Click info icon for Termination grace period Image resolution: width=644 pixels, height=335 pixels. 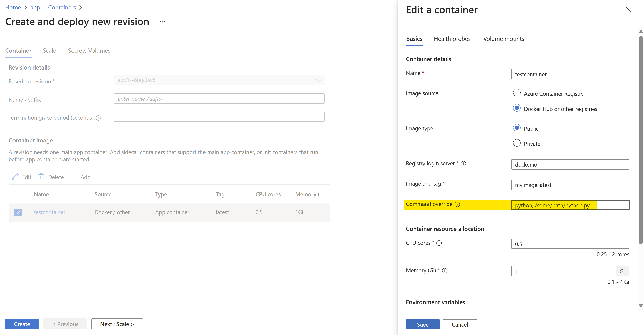point(98,118)
